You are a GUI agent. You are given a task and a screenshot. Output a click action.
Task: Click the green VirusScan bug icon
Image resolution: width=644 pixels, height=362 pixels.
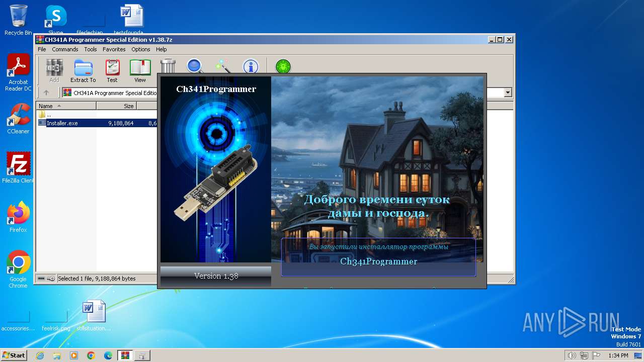[283, 66]
